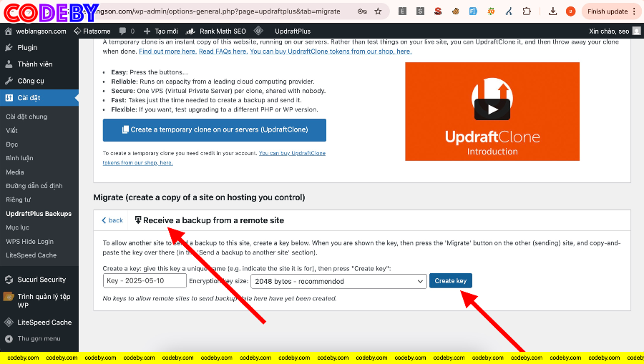Open the Flatsome admin bar menu
This screenshot has width=644, height=364.
[x=92, y=31]
